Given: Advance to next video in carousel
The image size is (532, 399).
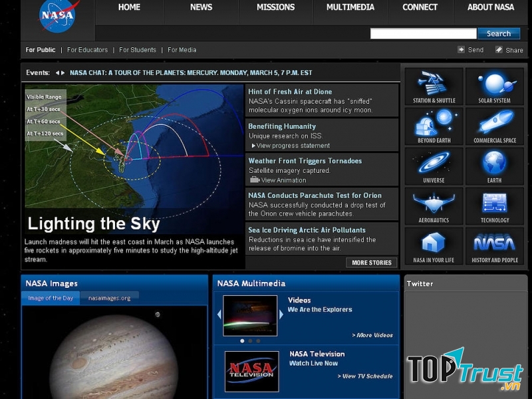Looking at the screenshot, I should pos(281,315).
